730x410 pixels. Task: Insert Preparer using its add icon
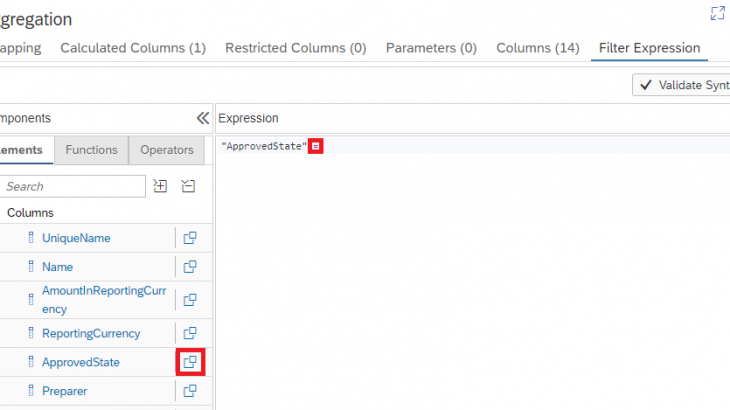(189, 391)
